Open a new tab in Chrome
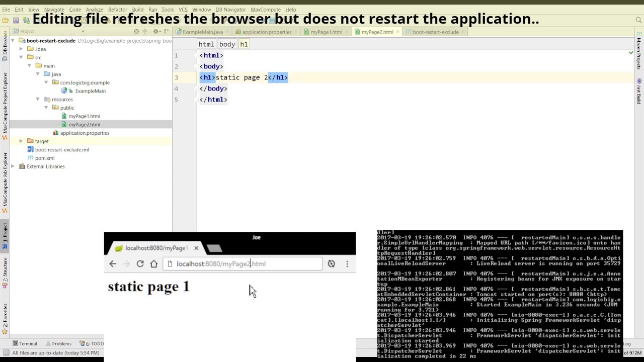 (214, 248)
